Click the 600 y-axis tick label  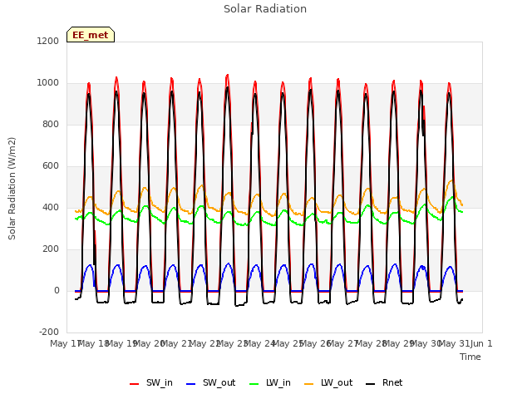coord(51,166)
